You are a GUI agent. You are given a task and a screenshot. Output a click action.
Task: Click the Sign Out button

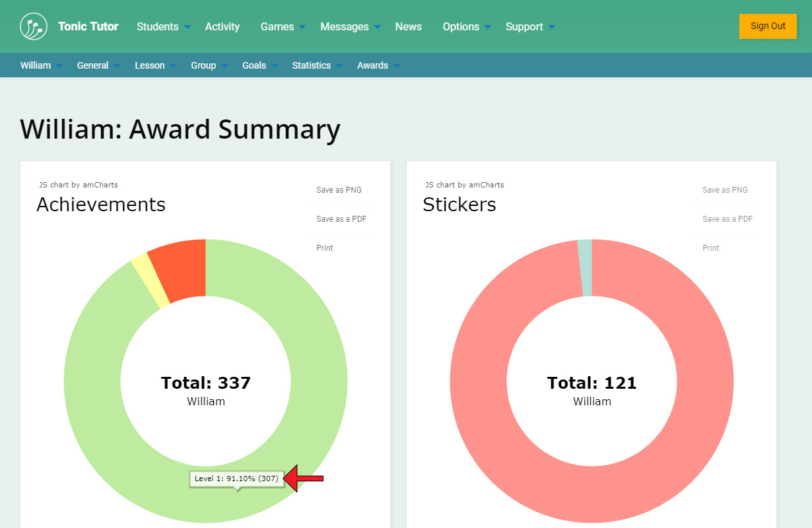[768, 26]
